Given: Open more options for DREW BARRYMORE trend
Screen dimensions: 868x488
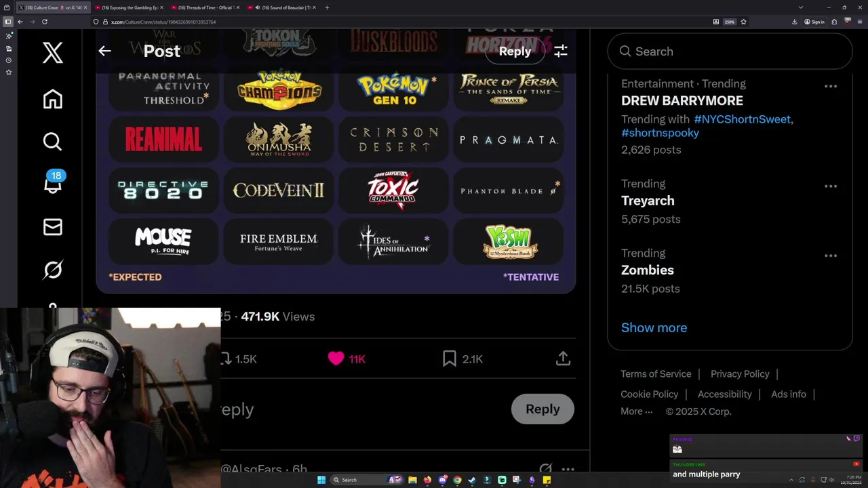Looking at the screenshot, I should (x=831, y=86).
